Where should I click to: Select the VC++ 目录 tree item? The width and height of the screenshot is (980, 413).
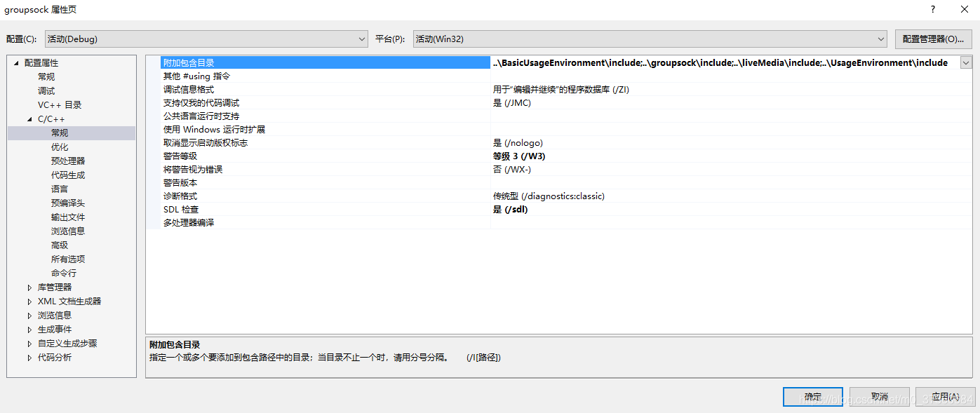[x=60, y=105]
